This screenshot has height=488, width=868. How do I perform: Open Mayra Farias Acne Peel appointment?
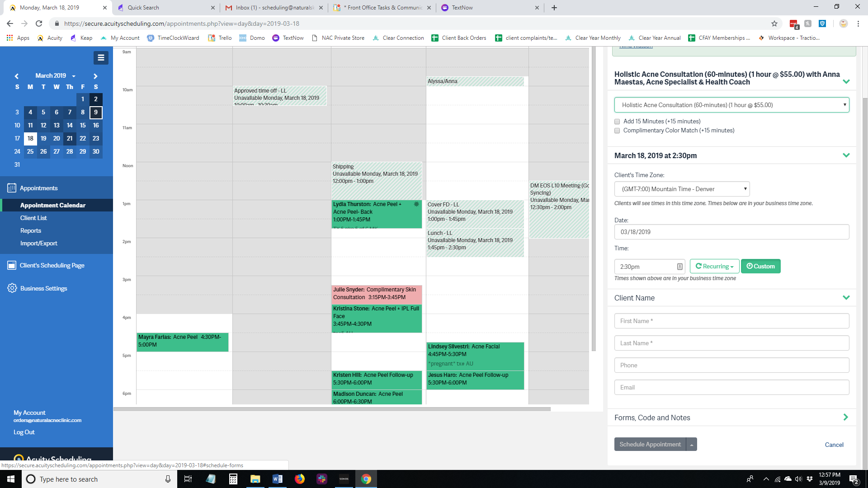pyautogui.click(x=183, y=342)
